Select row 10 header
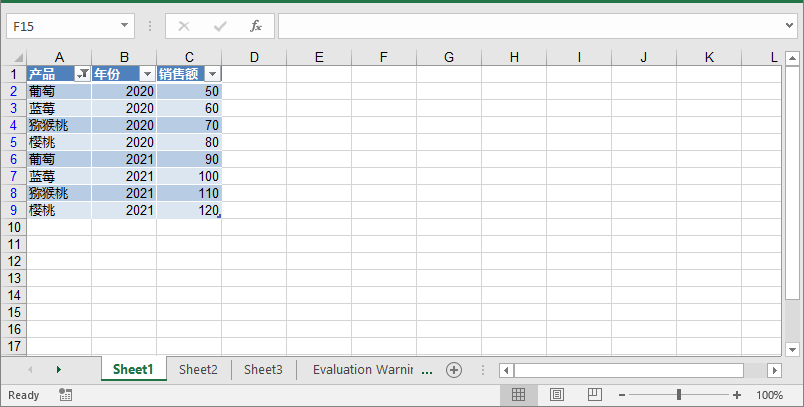 pos(14,227)
